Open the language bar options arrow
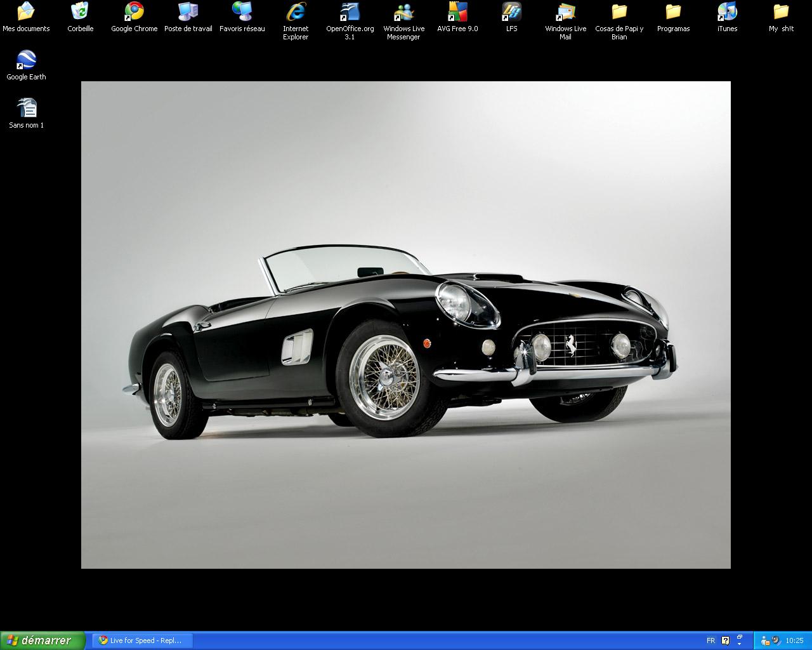Viewport: 812px width, 650px height. pos(740,644)
